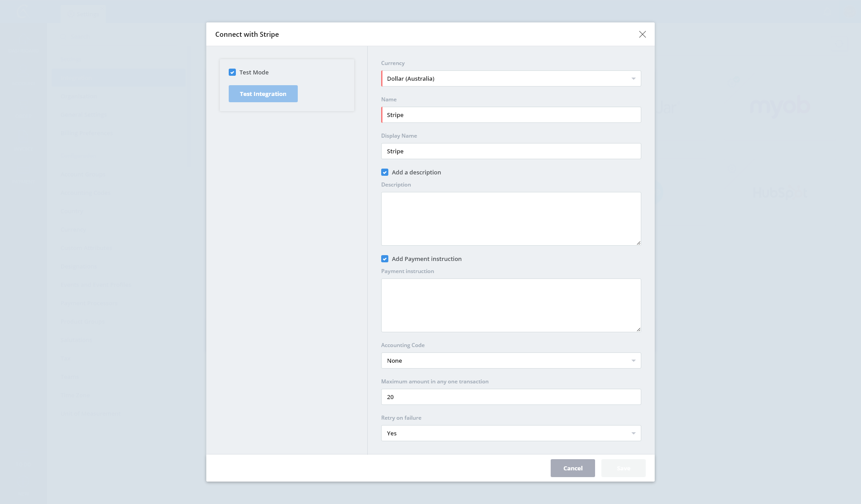The width and height of the screenshot is (861, 504).
Task: Focus the Name text field
Action: click(x=511, y=115)
